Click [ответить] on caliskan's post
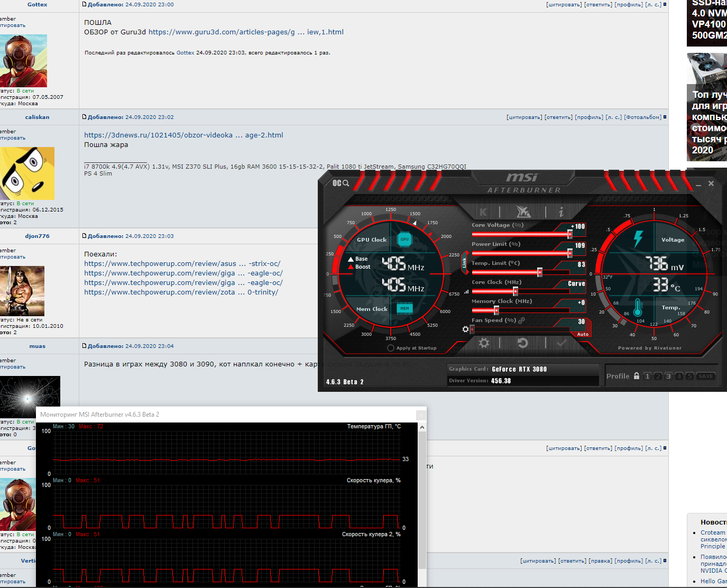Viewport: 727px width, 588px height. pyautogui.click(x=558, y=117)
